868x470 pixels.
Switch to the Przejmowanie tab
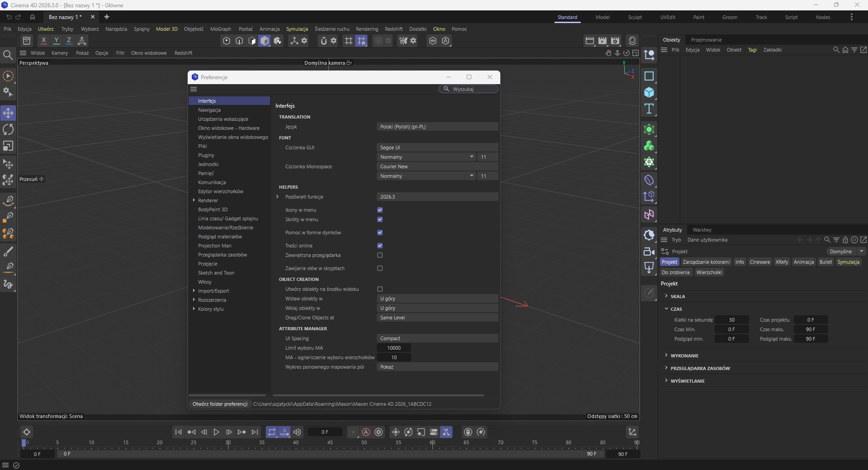click(x=706, y=40)
